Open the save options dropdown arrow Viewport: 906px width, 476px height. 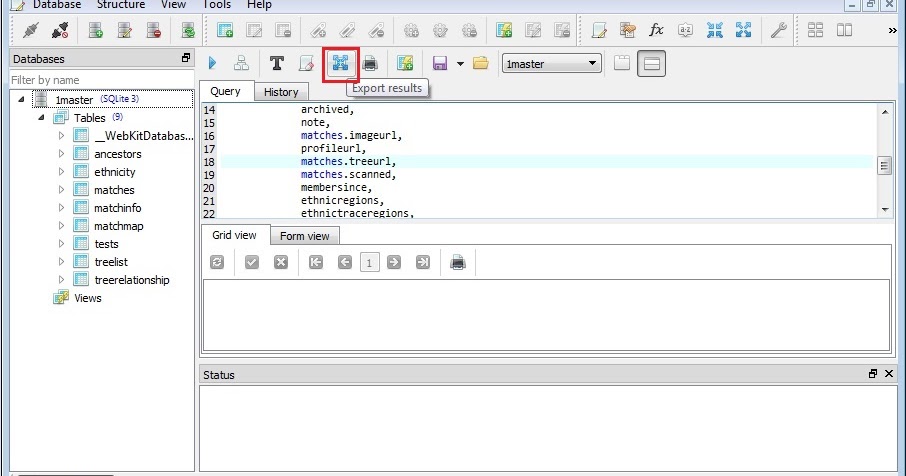click(461, 64)
